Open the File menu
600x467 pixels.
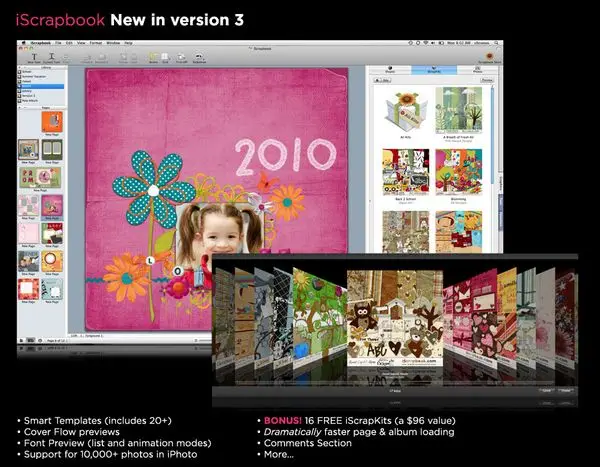point(58,43)
